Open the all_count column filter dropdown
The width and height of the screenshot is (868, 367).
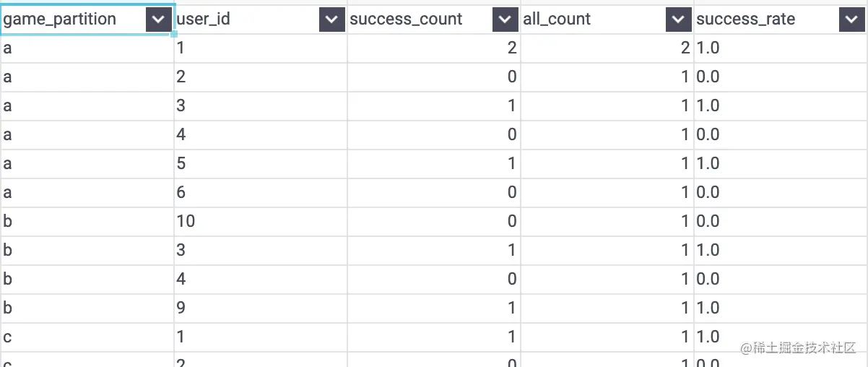click(678, 20)
